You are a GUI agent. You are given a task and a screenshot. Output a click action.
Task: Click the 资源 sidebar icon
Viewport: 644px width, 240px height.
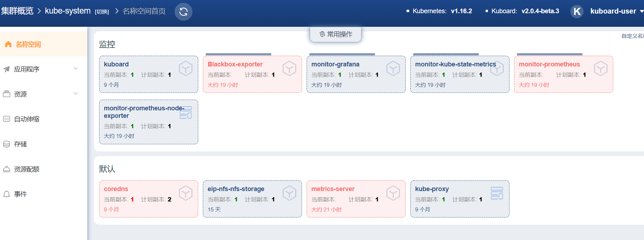point(6,94)
